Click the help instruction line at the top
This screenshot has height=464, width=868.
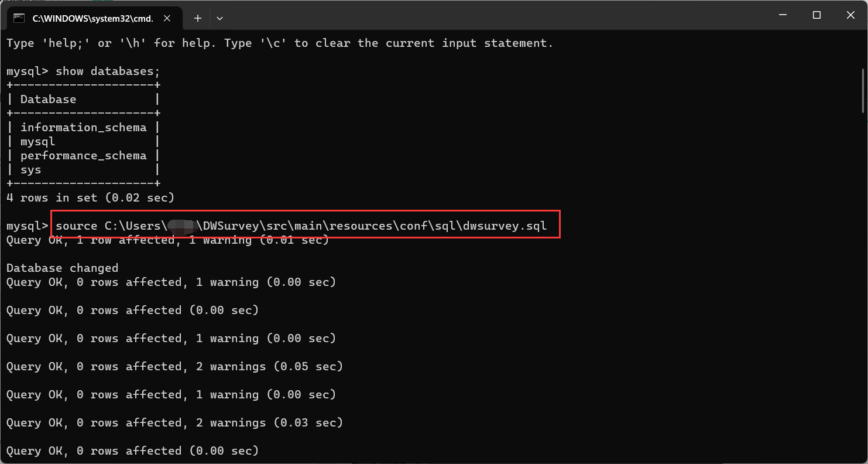pos(279,43)
